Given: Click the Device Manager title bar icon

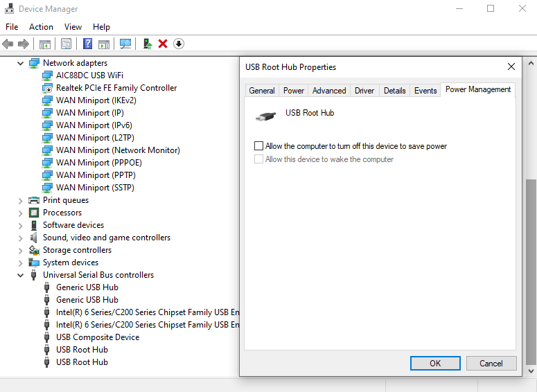Looking at the screenshot, I should pos(9,8).
